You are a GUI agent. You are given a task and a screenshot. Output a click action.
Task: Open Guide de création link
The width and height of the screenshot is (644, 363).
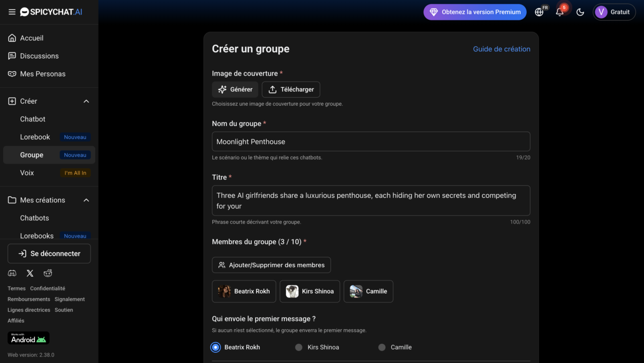[x=502, y=49]
